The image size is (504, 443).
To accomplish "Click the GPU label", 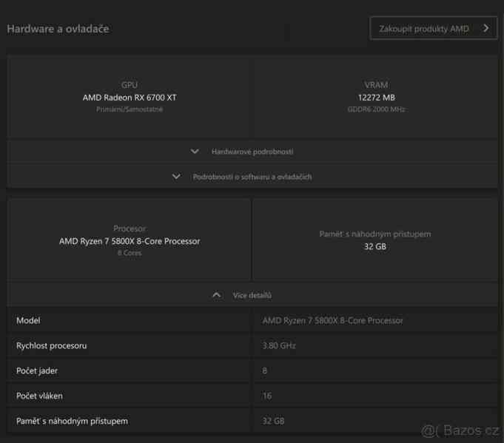I will tap(130, 85).
